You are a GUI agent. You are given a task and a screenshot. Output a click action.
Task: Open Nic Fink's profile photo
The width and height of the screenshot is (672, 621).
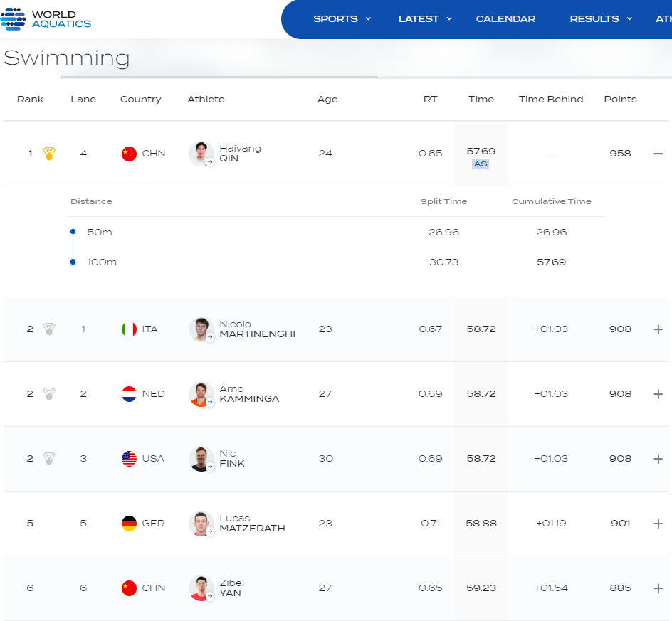[x=201, y=458]
